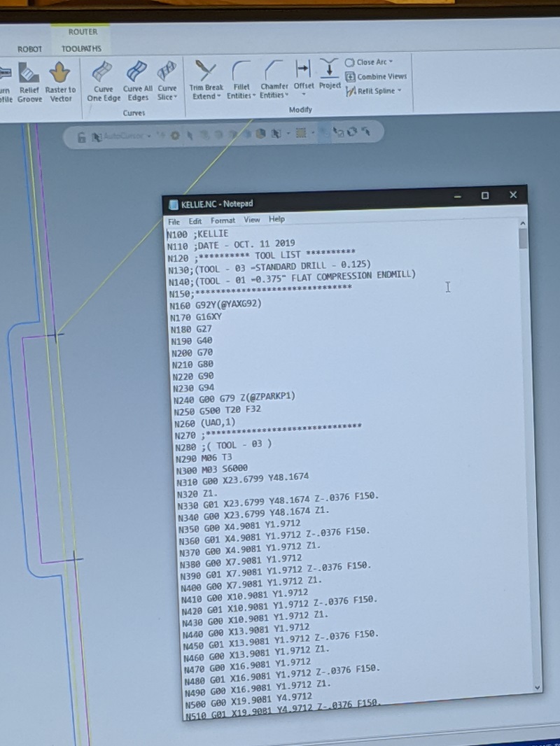Open the Trim Break Extend dropdown
Viewport: 560px width, 746px height.
[206, 96]
